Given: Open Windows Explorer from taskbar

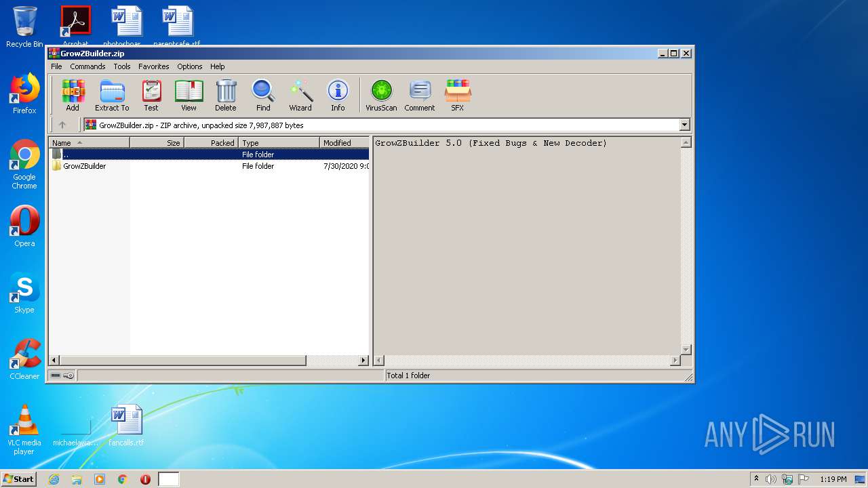Looking at the screenshot, I should [x=77, y=479].
